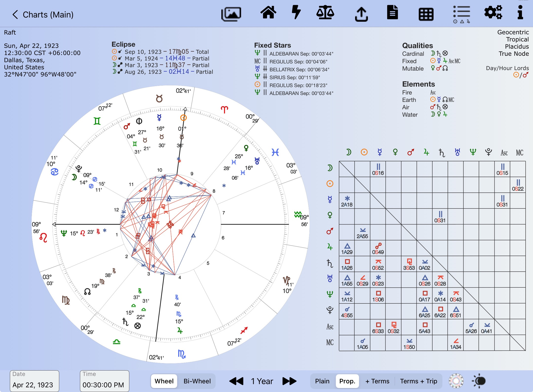The width and height of the screenshot is (533, 392).
Task: Tap the lightning bolt icon
Action: point(296,12)
